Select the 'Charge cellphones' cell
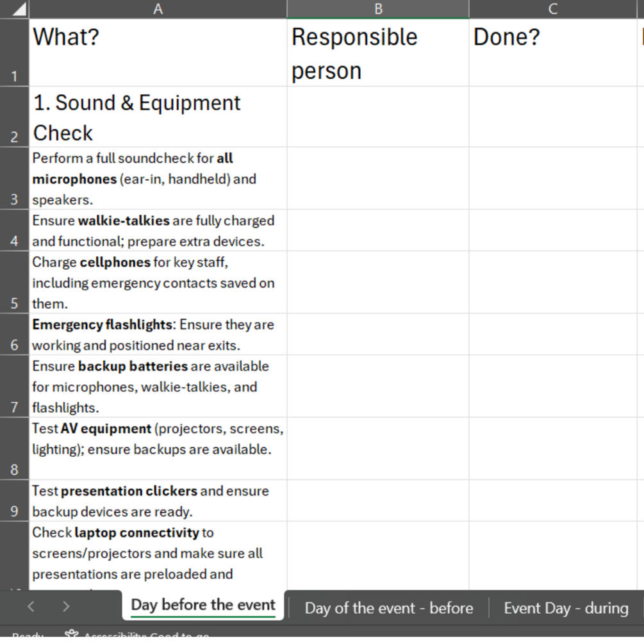Screen dimensions: 644x644 pos(158,282)
